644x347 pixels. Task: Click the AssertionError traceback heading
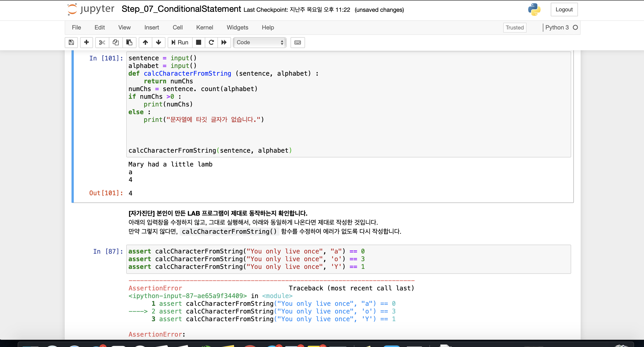155,288
